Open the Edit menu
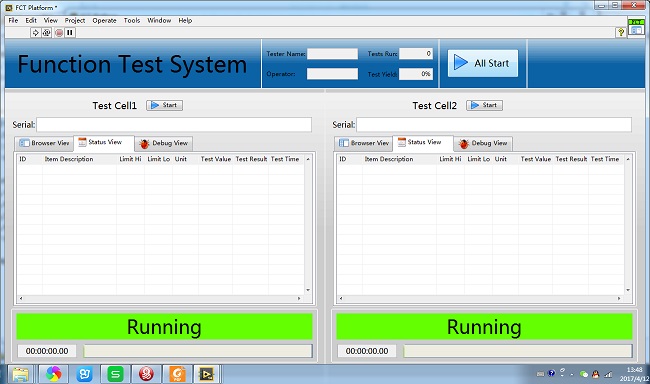The image size is (650, 384). click(31, 20)
